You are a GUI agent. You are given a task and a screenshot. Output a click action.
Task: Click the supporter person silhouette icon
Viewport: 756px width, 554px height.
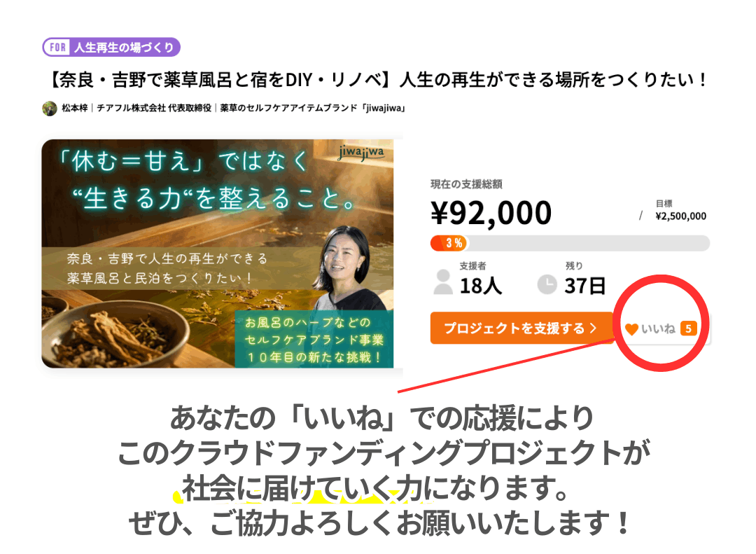[442, 282]
